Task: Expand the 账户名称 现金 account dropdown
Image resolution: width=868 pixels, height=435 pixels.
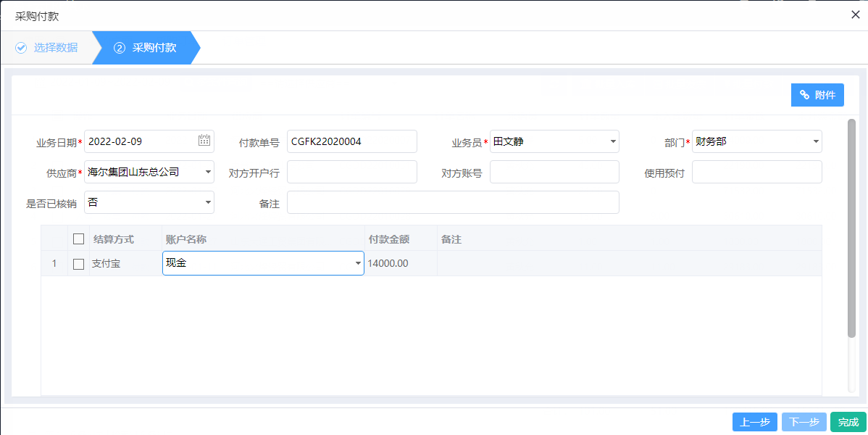Action: click(356, 263)
